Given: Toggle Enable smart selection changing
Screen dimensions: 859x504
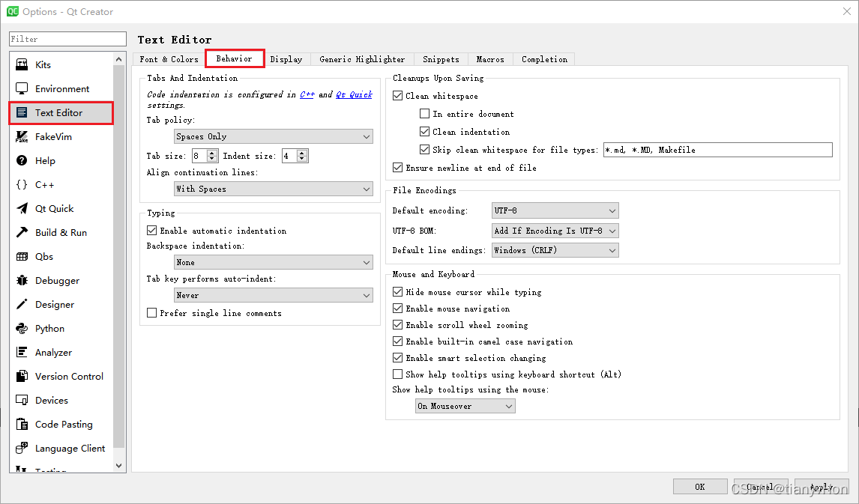Looking at the screenshot, I should 398,358.
